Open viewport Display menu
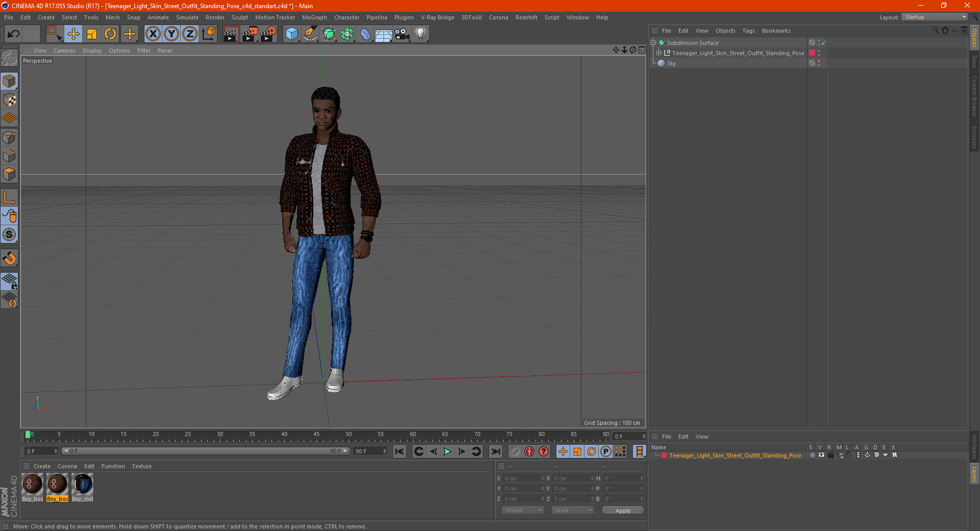Screen dimensions: 980x531 [92, 51]
